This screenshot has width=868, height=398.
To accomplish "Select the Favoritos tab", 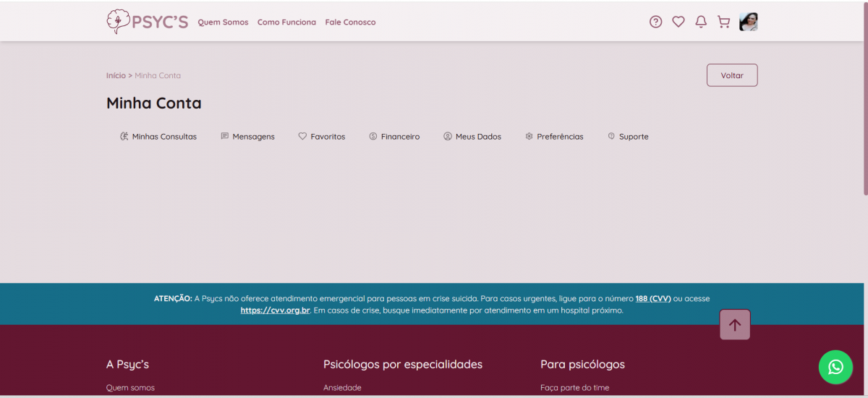I will pyautogui.click(x=322, y=137).
